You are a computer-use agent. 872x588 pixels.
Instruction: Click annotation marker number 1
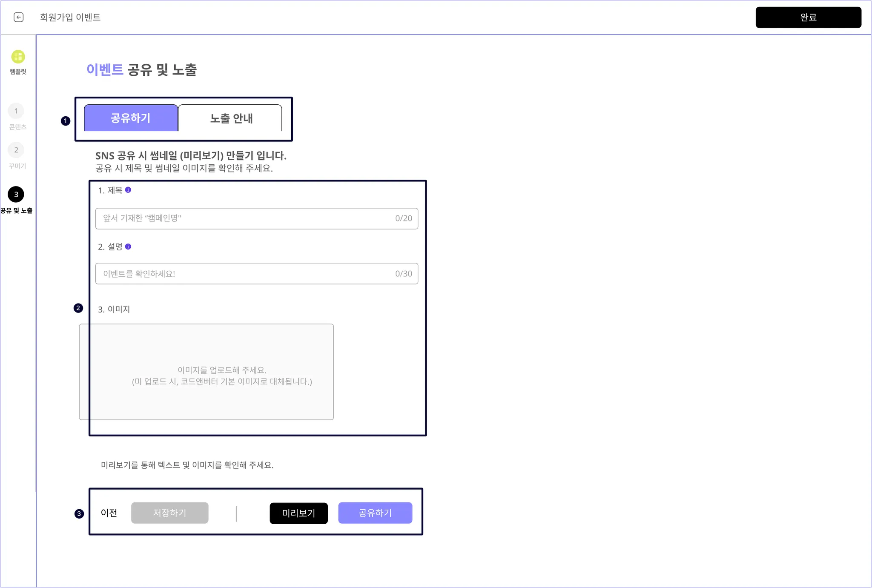[x=66, y=121]
